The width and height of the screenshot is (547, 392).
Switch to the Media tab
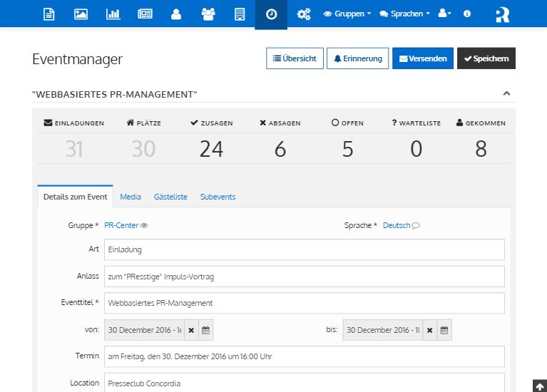coord(131,197)
